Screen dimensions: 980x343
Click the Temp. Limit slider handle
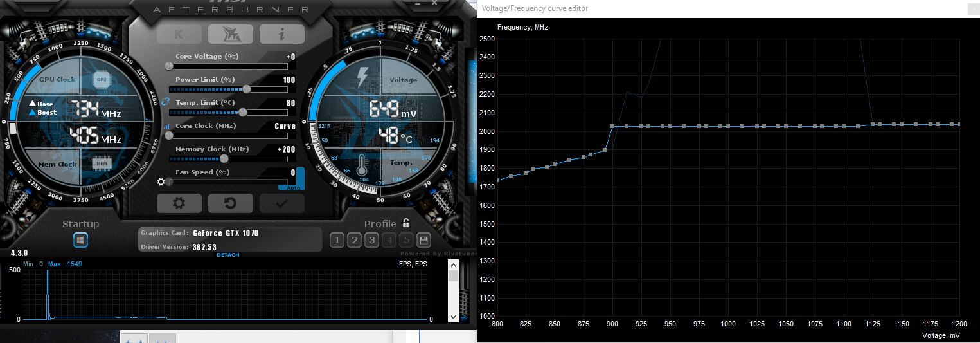point(242,112)
